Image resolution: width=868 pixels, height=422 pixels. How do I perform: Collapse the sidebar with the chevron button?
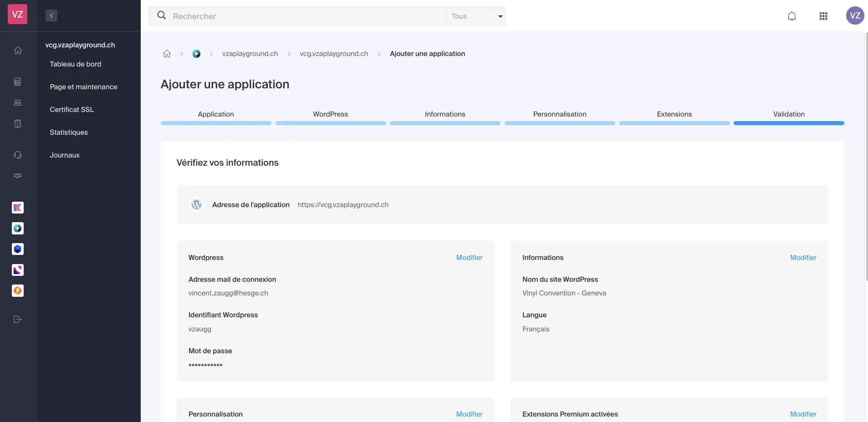51,15
